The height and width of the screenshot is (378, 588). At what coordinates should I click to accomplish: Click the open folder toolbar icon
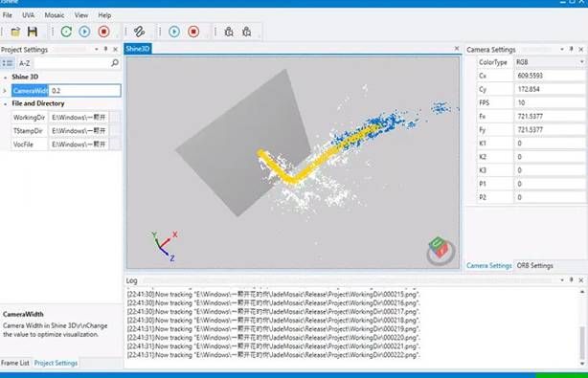15,32
